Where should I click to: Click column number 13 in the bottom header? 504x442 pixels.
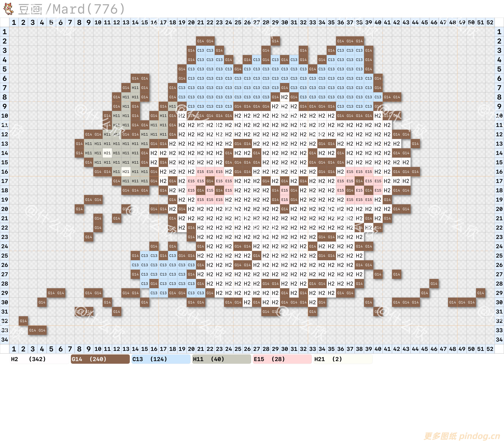coord(126,349)
